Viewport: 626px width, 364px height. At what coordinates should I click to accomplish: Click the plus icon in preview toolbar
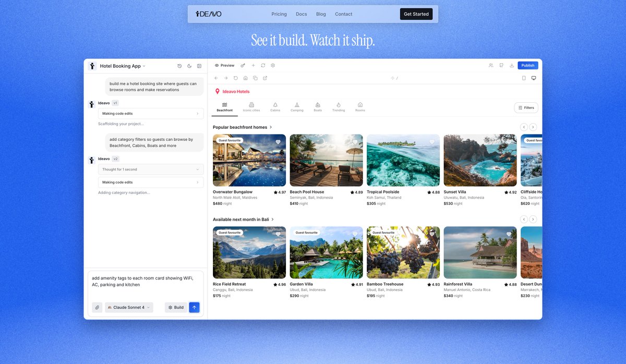(x=253, y=66)
